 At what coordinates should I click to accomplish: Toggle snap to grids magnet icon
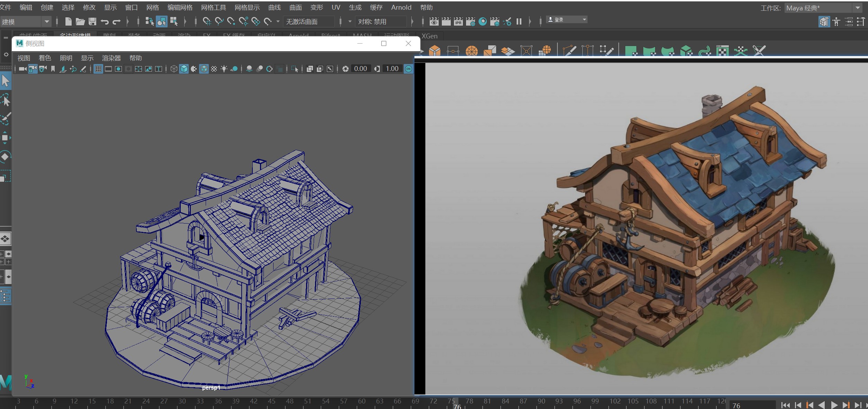pos(207,21)
